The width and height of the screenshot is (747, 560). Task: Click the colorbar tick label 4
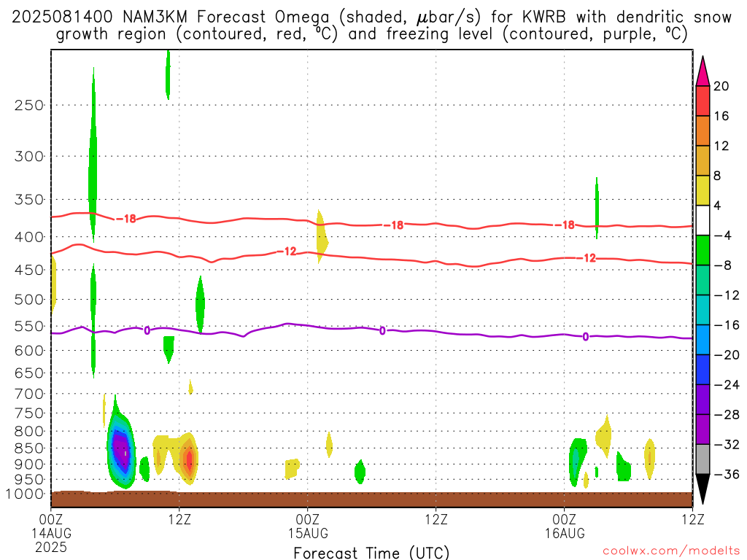point(718,206)
